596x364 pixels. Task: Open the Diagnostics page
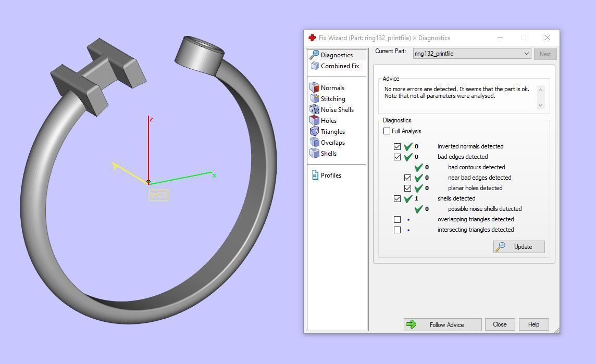coord(337,55)
